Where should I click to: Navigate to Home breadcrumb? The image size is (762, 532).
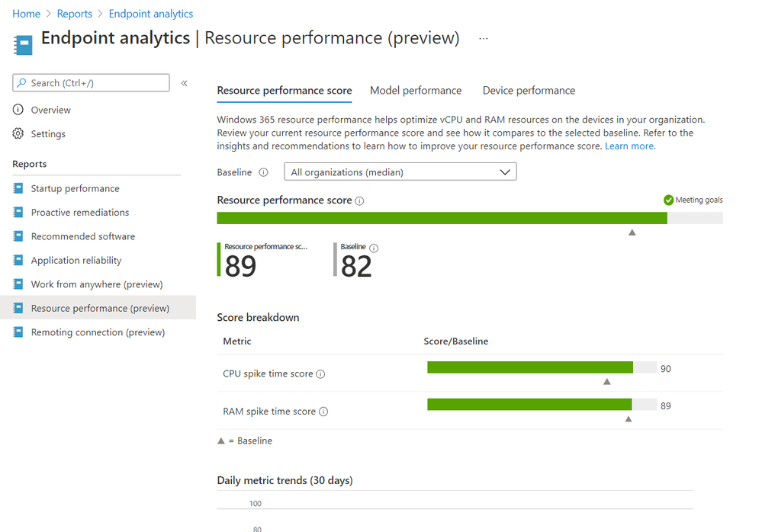point(27,14)
